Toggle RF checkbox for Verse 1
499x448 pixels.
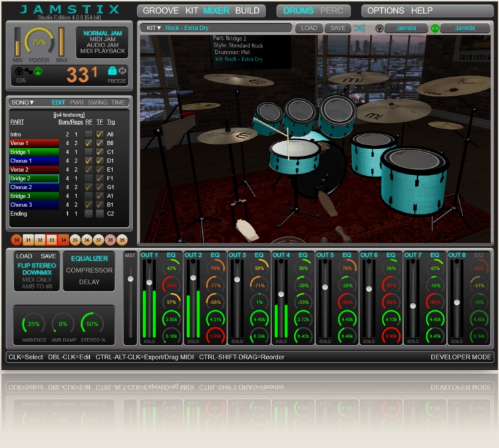pyautogui.click(x=88, y=143)
